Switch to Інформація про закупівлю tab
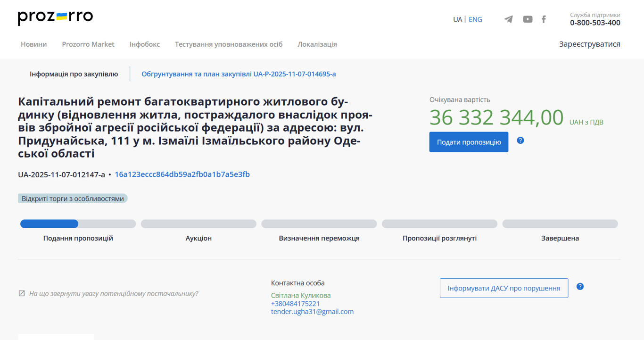Image resolution: width=644 pixels, height=340 pixels. click(74, 74)
